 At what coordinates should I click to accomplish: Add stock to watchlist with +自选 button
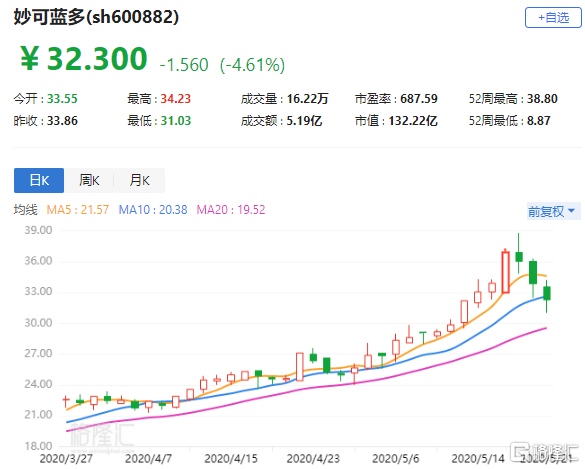pyautogui.click(x=553, y=18)
